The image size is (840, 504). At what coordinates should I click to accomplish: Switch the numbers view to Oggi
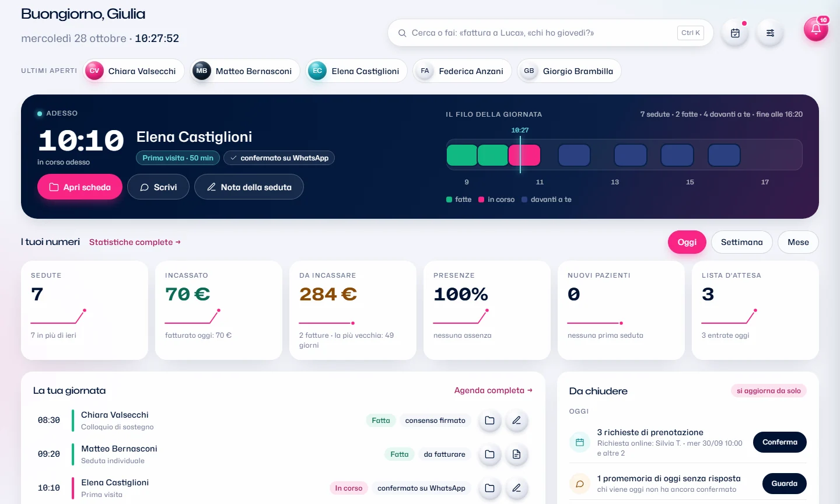click(x=687, y=242)
